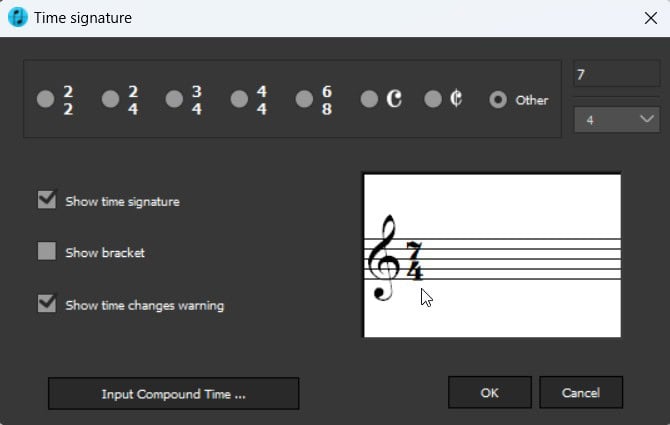Enable the Show bracket checkbox
The image size is (670, 425).
pos(47,252)
